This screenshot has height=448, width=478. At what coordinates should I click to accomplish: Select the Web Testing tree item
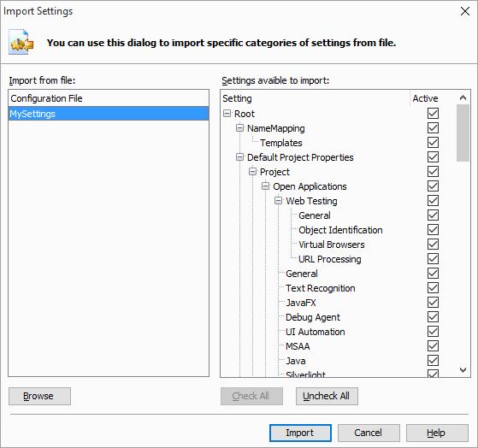point(311,201)
